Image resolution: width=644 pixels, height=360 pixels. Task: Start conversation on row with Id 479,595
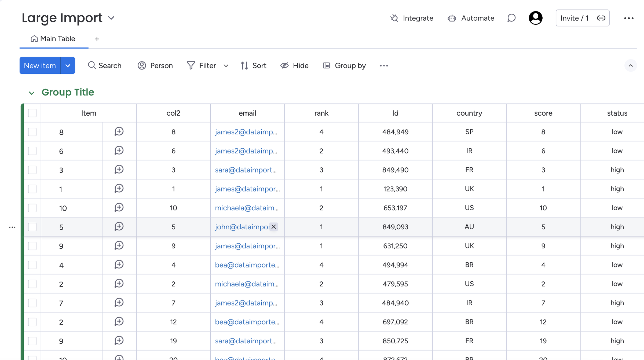pos(119,284)
